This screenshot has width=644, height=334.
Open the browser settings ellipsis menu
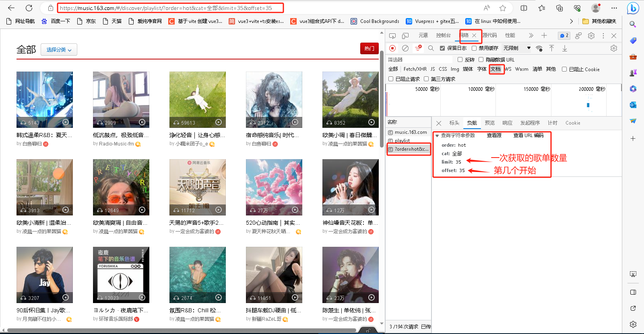click(x=614, y=8)
